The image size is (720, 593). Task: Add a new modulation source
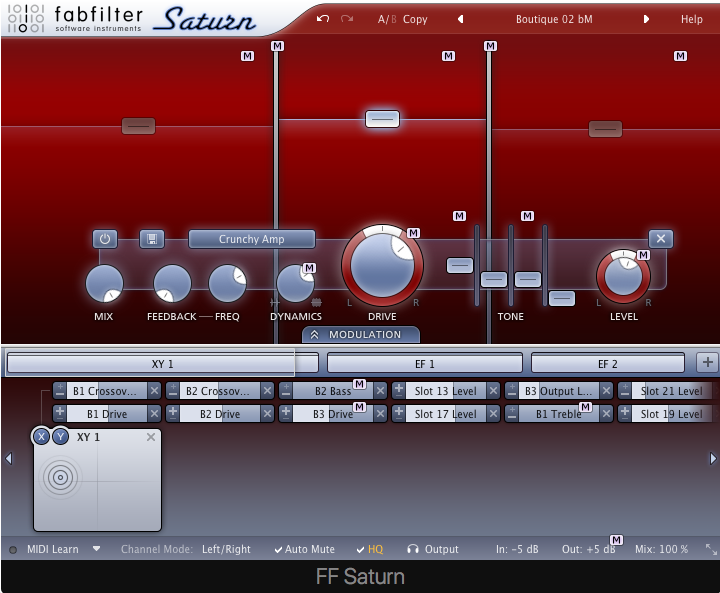point(707,362)
